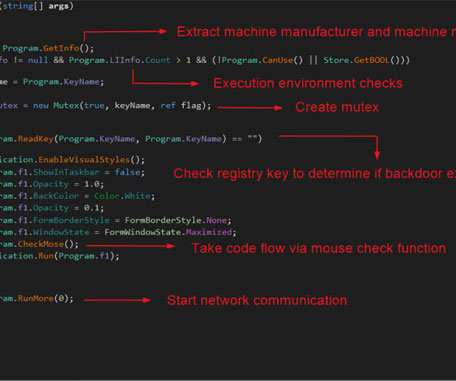Click lowercase 'keyName' argument in Mutex constructor
The image size is (456, 381).
(x=132, y=106)
